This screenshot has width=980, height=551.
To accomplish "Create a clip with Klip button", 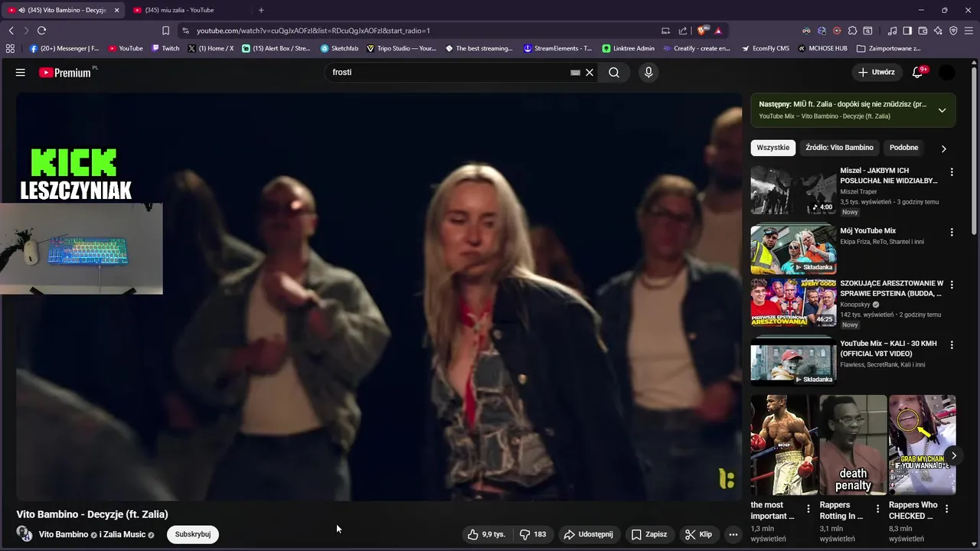I will pos(698,534).
